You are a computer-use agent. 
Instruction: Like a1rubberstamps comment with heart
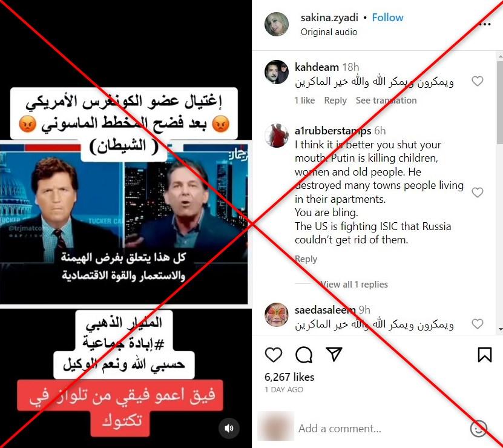pyautogui.click(x=478, y=193)
